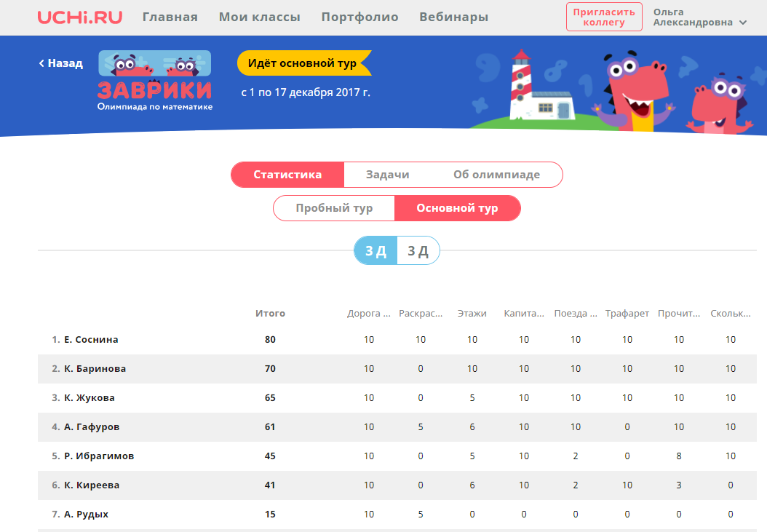Click the yellow 'Идёт основной тур' ribbon

[304, 63]
